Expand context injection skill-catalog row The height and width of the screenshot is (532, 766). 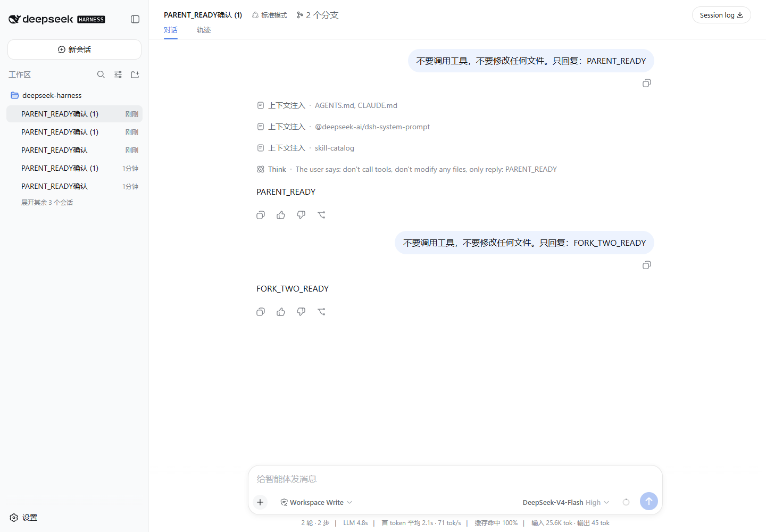tap(305, 148)
